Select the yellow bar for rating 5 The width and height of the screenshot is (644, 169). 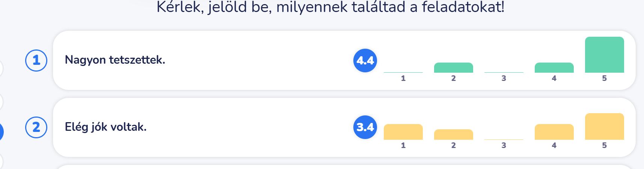point(604,127)
